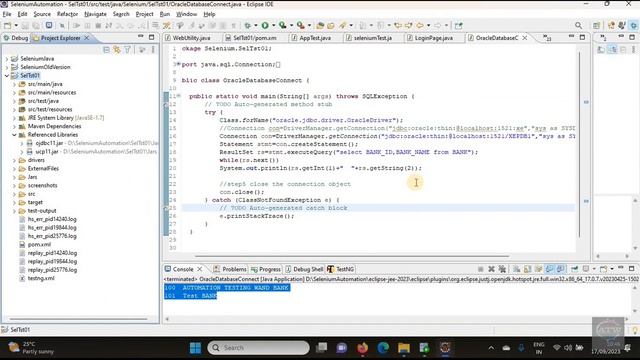Click the Open Perspective icon

point(596,25)
